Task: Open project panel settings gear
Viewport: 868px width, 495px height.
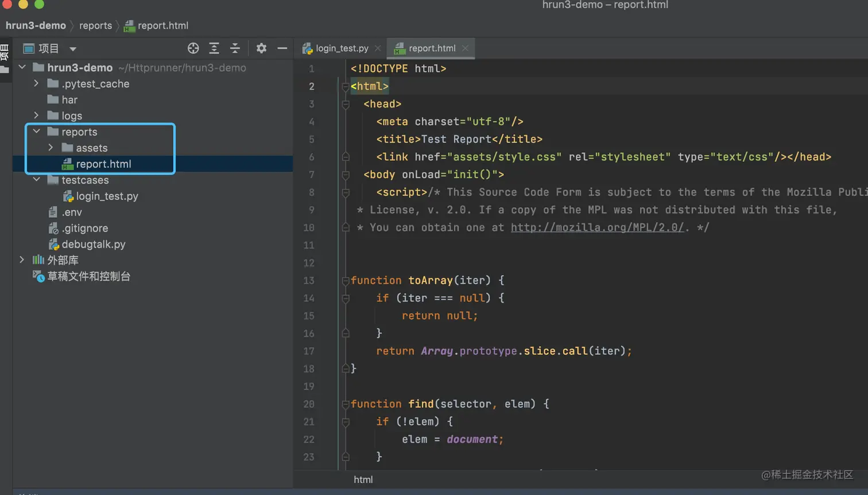Action: tap(261, 48)
